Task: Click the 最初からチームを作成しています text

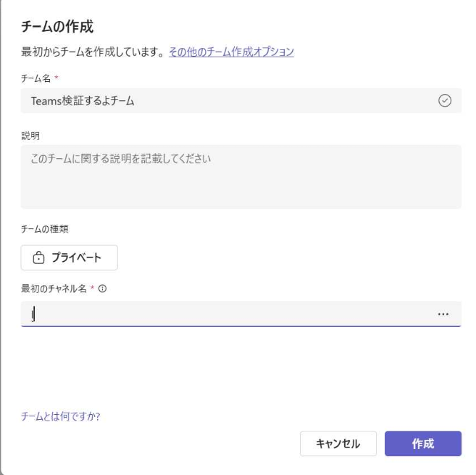Action: tap(93, 52)
